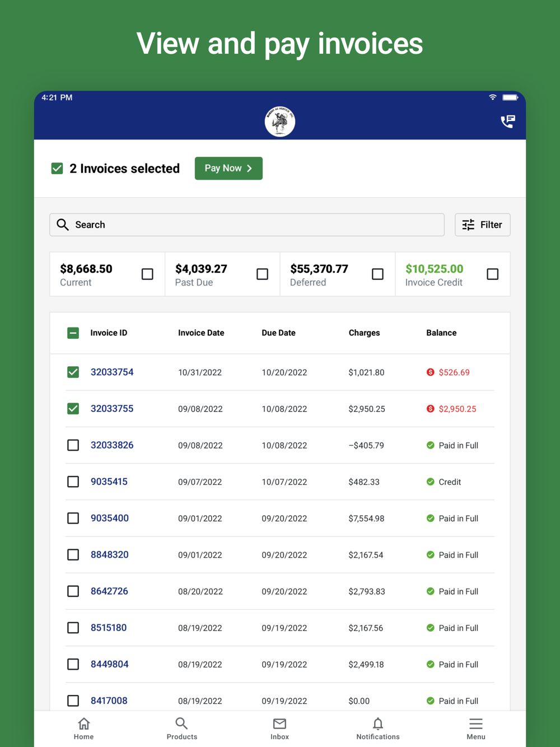560x747 pixels.
Task: Click the 10/31/2022 invoice date
Action: point(200,373)
